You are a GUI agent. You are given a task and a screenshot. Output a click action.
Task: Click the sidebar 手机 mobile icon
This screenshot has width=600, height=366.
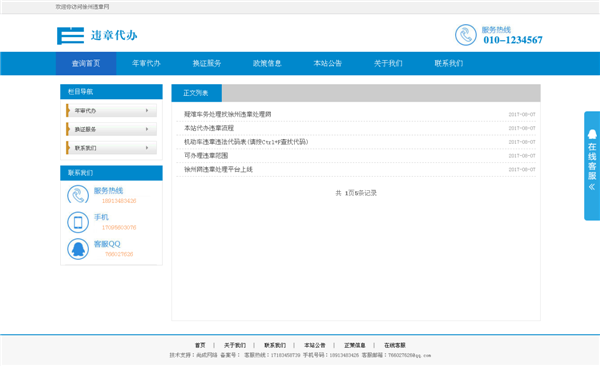78,222
